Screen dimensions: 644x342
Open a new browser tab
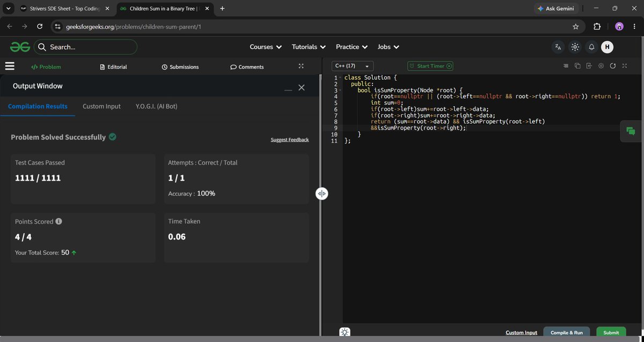click(x=222, y=9)
